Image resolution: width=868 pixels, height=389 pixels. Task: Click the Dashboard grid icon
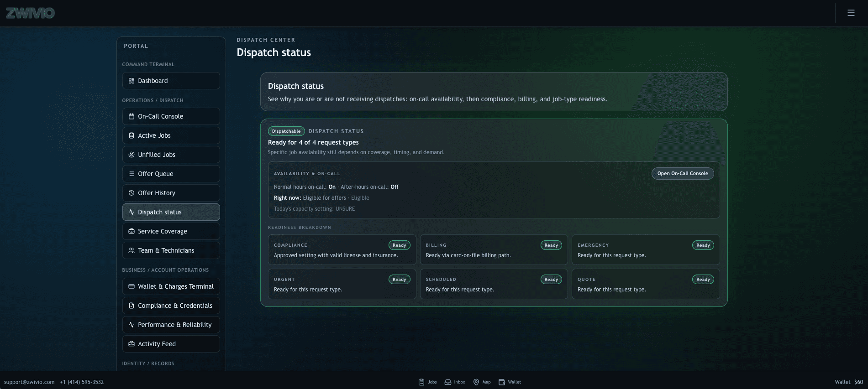(132, 81)
